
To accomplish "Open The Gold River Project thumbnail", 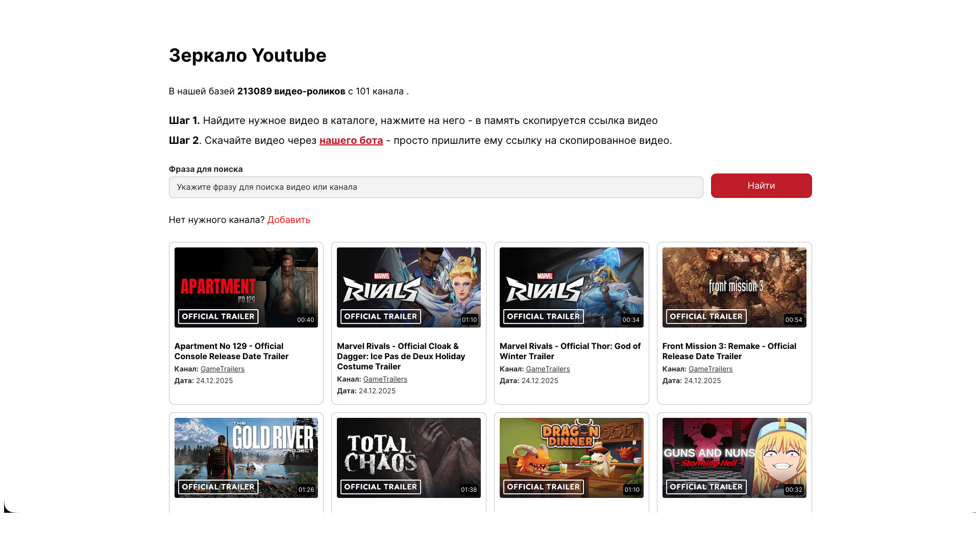I will [x=246, y=458].
